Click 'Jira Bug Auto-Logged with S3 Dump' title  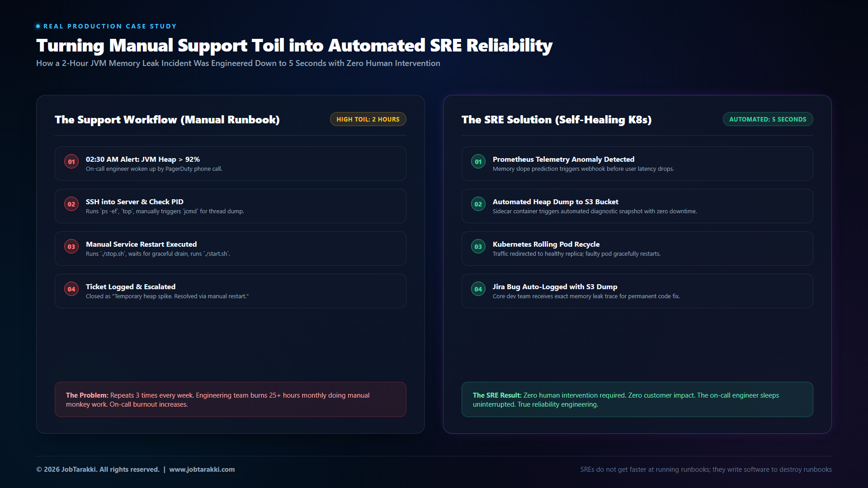(555, 286)
